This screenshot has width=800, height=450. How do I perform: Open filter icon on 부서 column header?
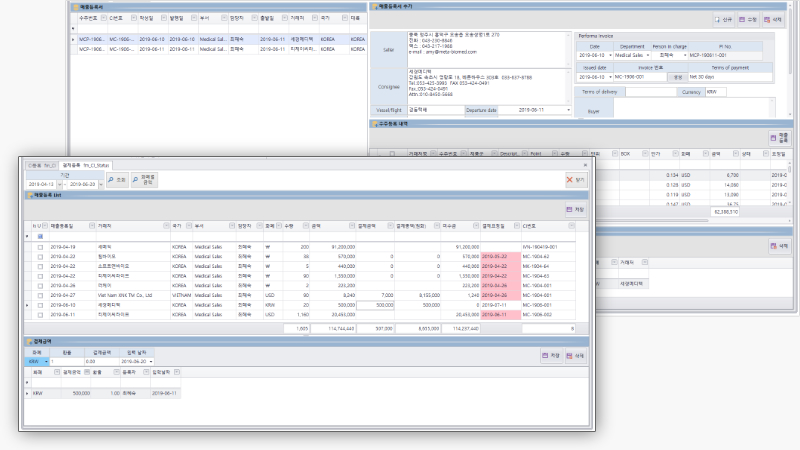pyautogui.click(x=232, y=226)
